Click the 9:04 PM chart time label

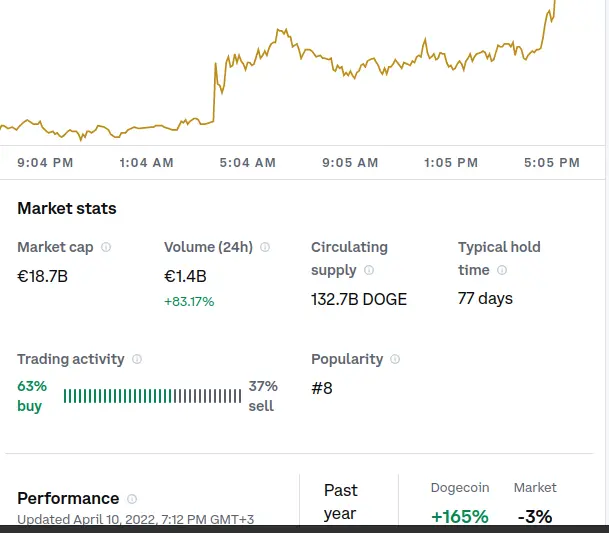pos(45,162)
